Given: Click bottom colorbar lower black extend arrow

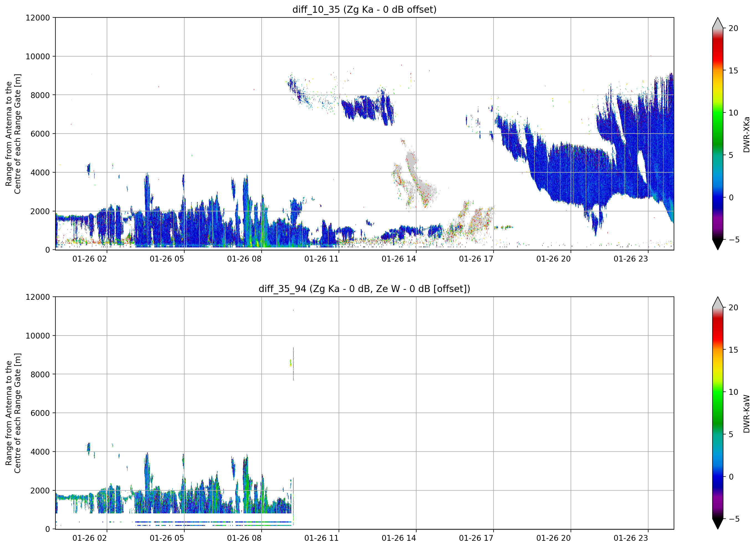Looking at the screenshot, I should pos(718,523).
